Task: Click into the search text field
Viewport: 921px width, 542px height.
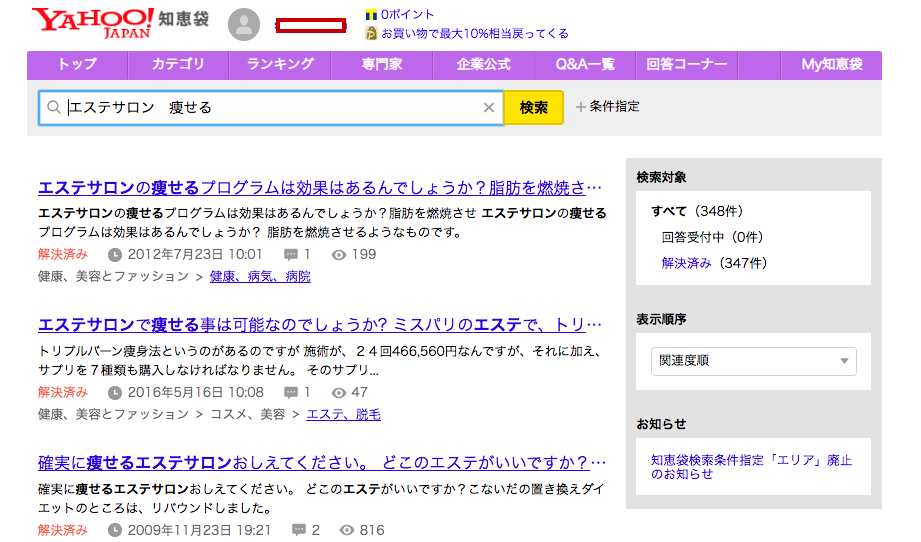Action: [x=270, y=108]
